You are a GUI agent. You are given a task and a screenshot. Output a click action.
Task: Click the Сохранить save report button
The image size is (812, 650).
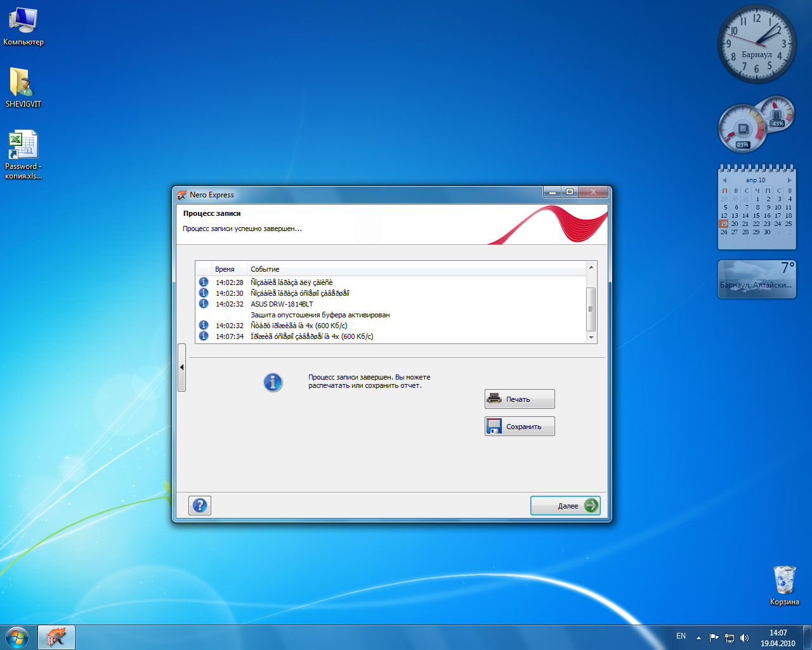click(520, 427)
